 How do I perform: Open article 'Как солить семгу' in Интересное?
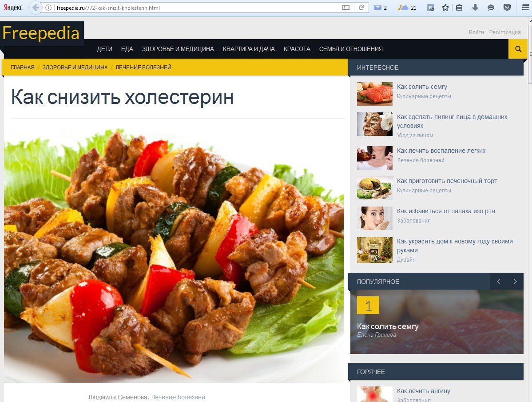[x=422, y=87]
